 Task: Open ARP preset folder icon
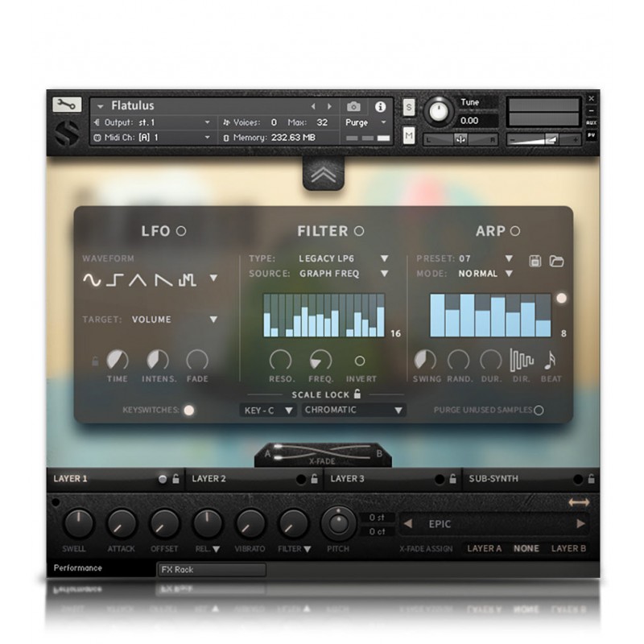(x=556, y=260)
